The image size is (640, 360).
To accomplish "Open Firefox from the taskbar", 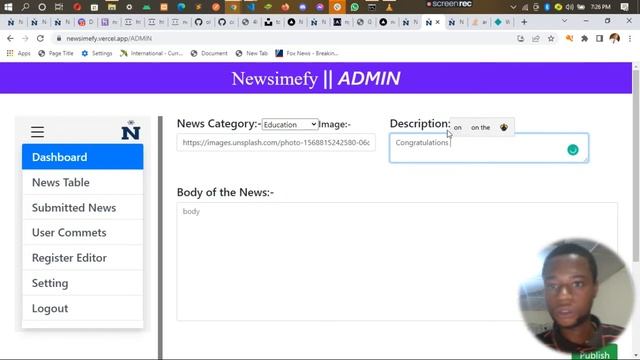I will pyautogui.click(x=285, y=7).
